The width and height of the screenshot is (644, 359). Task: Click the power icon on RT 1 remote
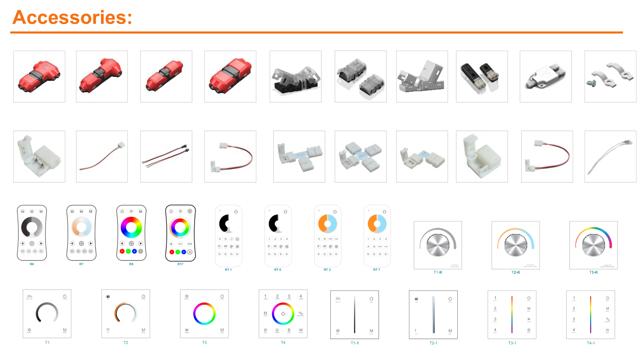[x=236, y=212]
